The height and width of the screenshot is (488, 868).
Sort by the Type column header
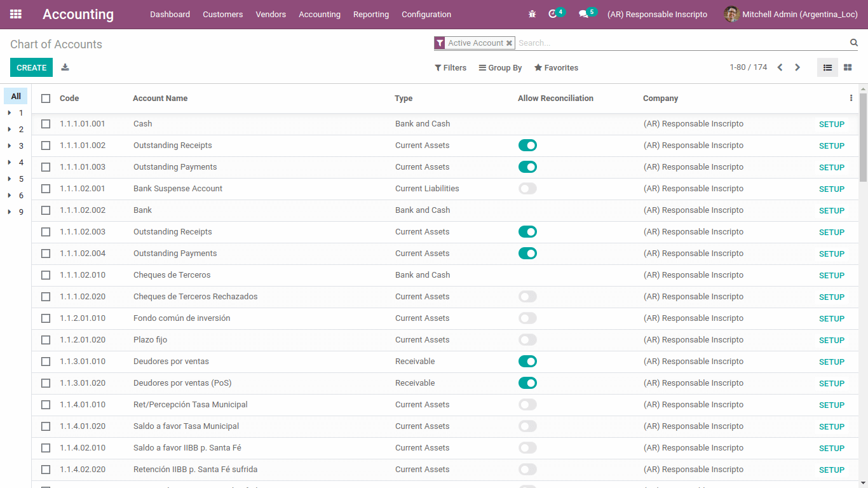click(403, 98)
